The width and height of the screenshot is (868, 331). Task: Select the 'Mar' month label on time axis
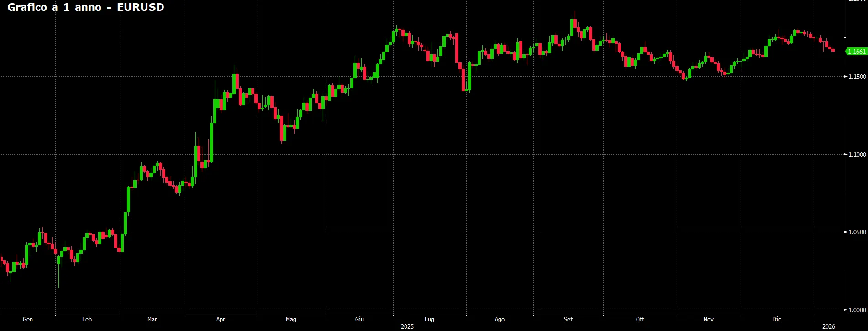(x=152, y=319)
